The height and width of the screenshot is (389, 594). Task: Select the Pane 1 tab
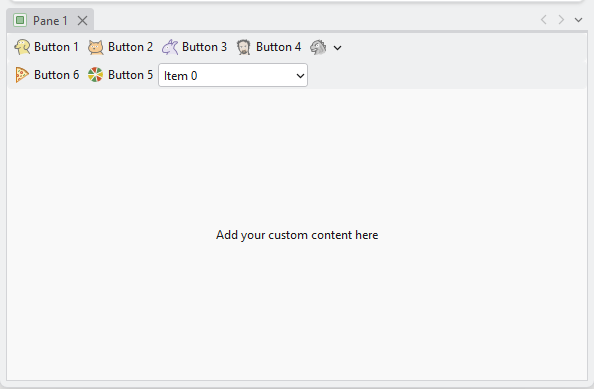tap(50, 20)
